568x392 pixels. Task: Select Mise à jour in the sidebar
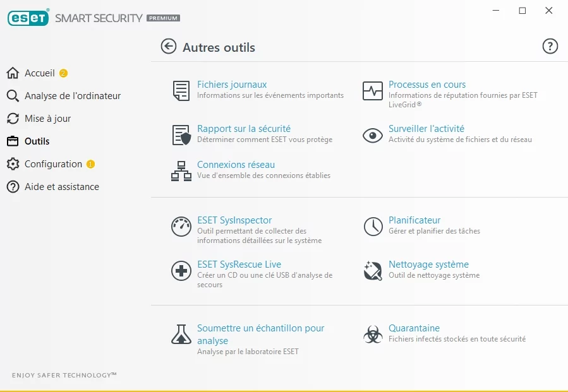pyautogui.click(x=47, y=119)
